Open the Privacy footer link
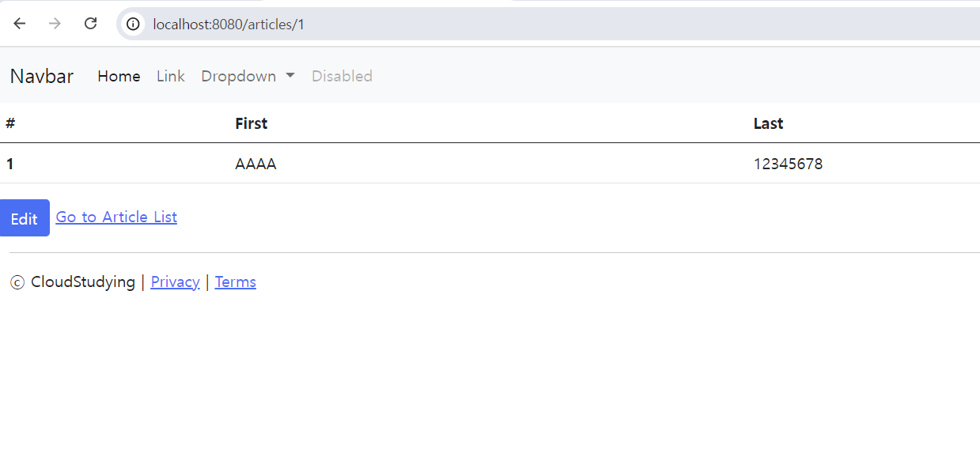The height and width of the screenshot is (461, 980). tap(175, 282)
